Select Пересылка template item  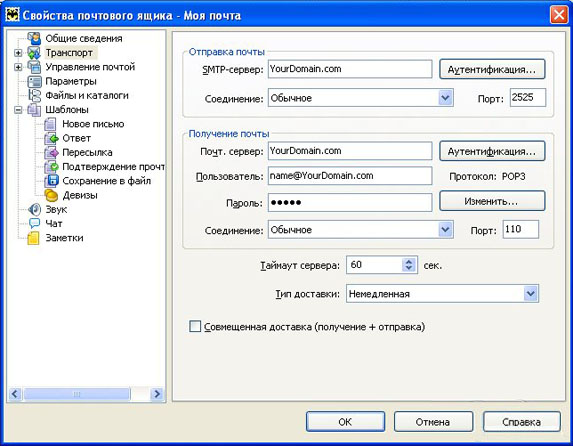coord(87,152)
